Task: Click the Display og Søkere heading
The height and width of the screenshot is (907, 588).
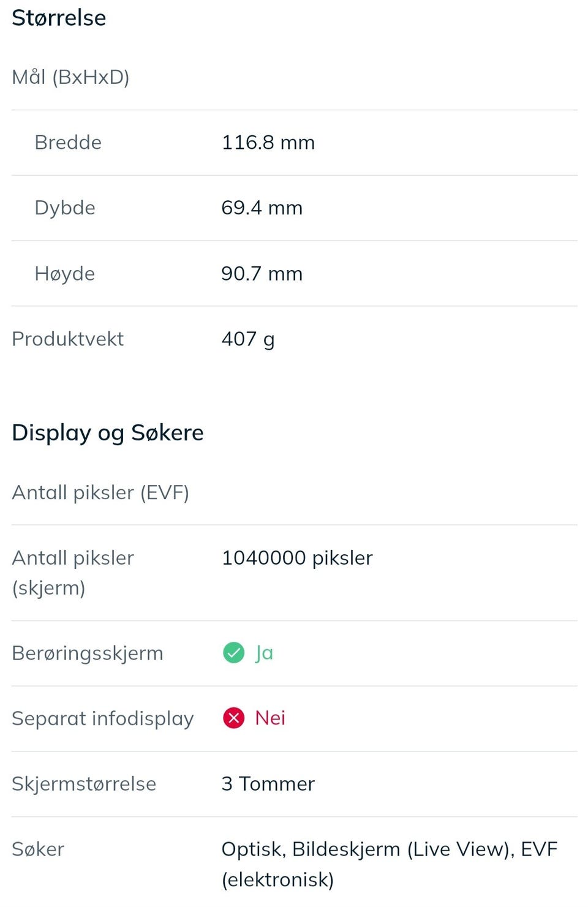Action: pos(108,432)
